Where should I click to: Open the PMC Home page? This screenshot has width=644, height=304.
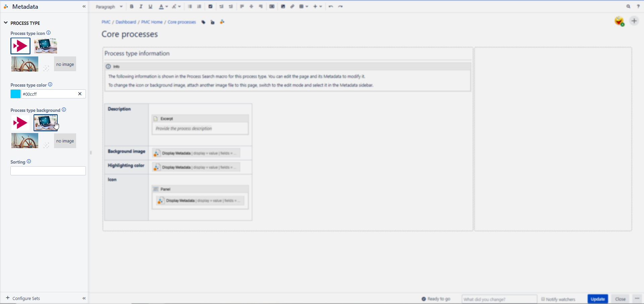pyautogui.click(x=152, y=22)
